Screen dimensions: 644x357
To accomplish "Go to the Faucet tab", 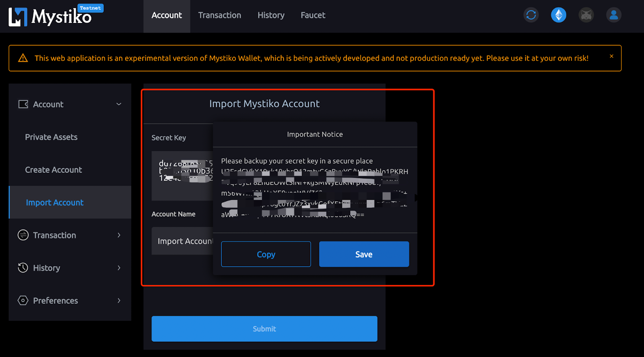I will click(x=313, y=15).
